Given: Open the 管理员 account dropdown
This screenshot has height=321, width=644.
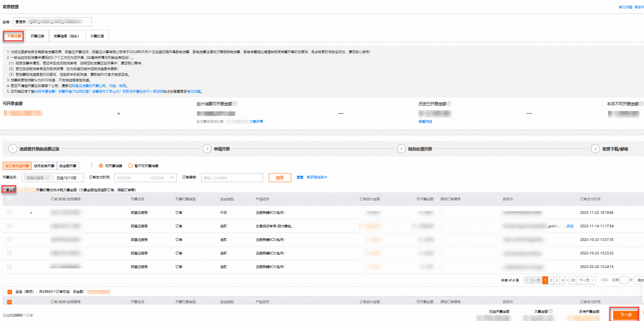Looking at the screenshot, I should pyautogui.click(x=52, y=22).
